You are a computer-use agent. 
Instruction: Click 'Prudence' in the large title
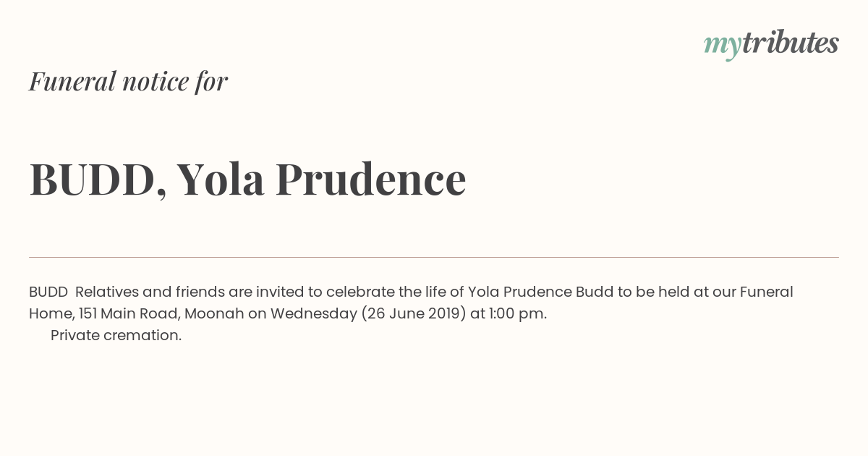coord(370,179)
